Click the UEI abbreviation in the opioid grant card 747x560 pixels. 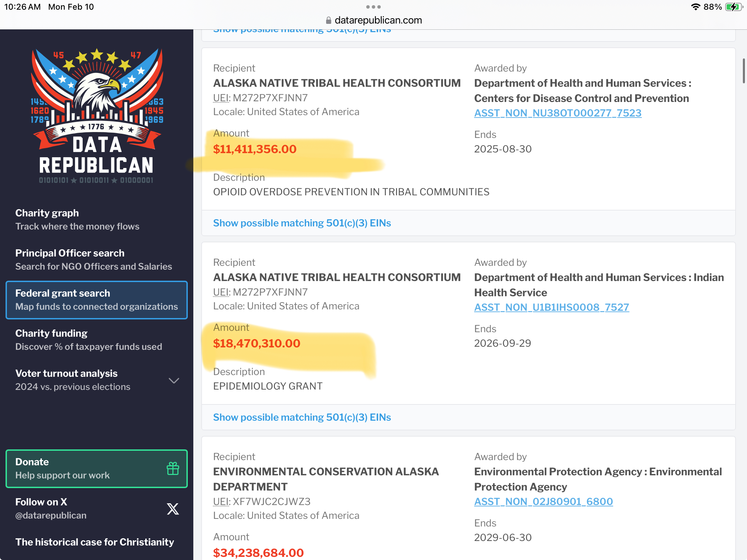point(221,98)
